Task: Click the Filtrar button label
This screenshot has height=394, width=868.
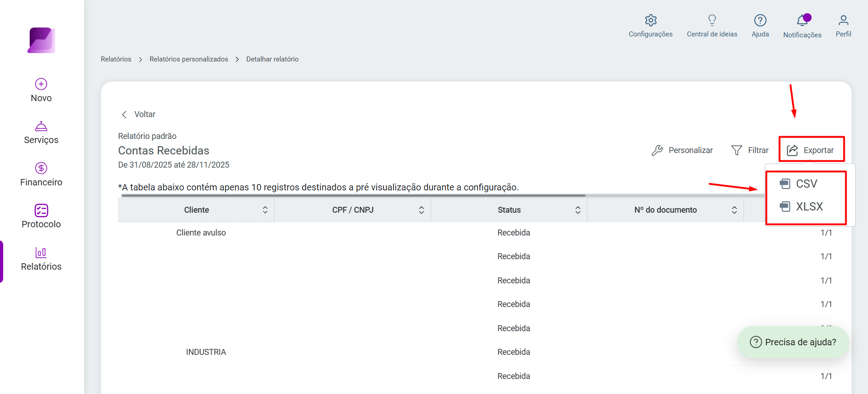Action: (758, 150)
